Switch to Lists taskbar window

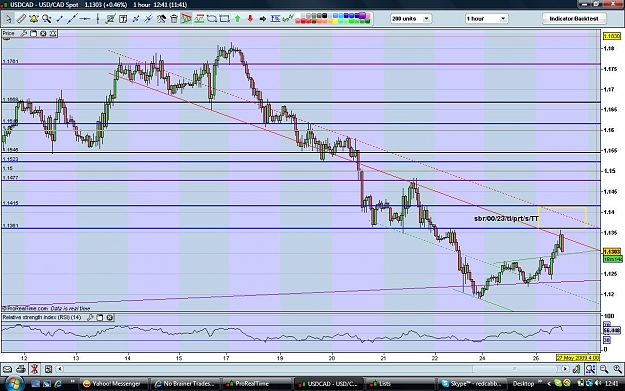(399, 383)
